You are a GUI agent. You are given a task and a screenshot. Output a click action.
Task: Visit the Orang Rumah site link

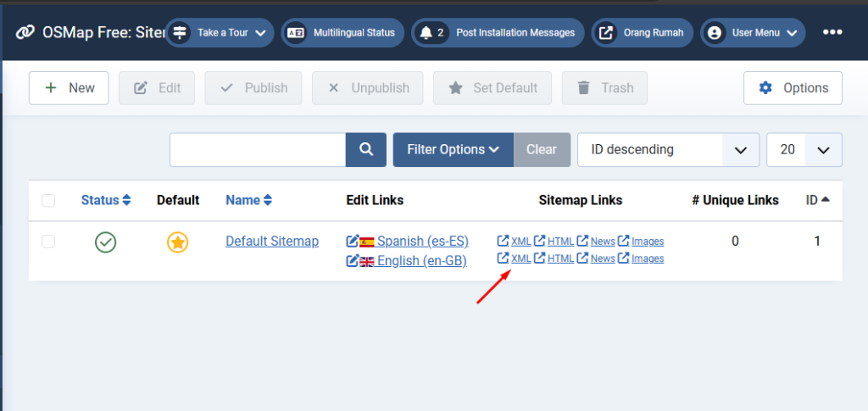coord(643,33)
